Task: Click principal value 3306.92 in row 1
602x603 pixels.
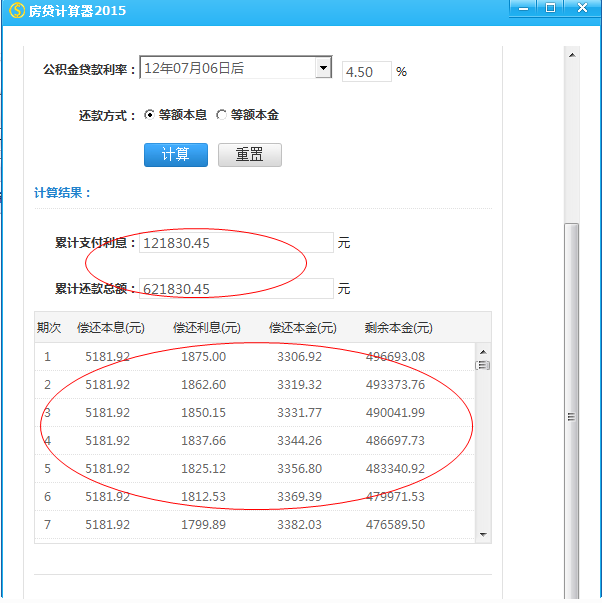Action: [299, 356]
